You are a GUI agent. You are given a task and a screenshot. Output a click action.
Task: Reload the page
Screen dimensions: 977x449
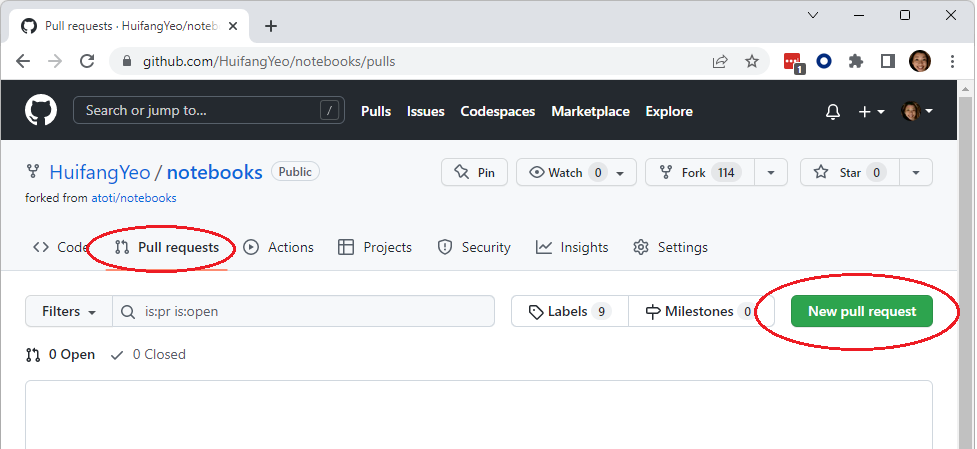coord(87,61)
